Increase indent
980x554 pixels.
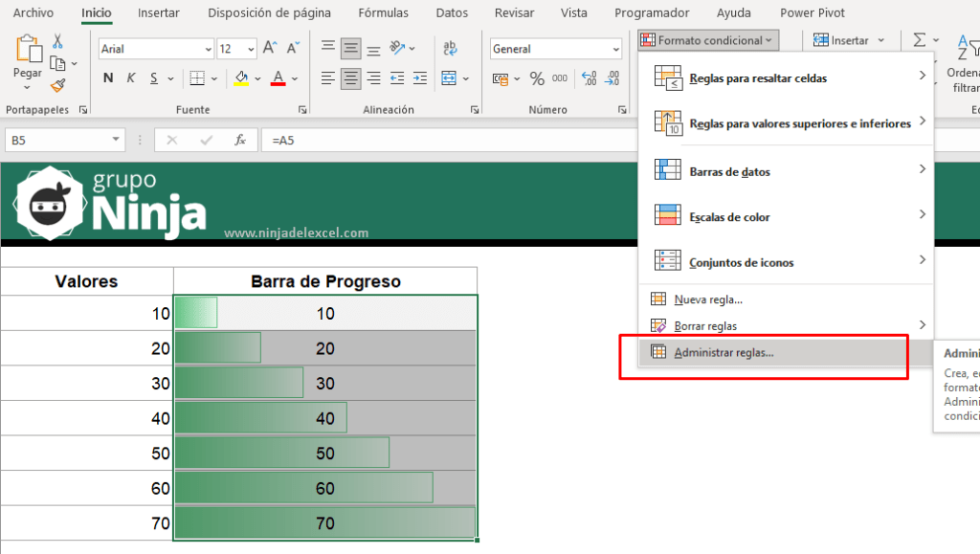click(420, 78)
